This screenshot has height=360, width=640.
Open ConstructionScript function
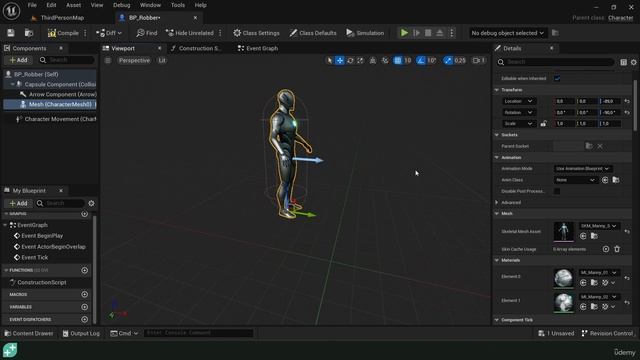(x=42, y=282)
